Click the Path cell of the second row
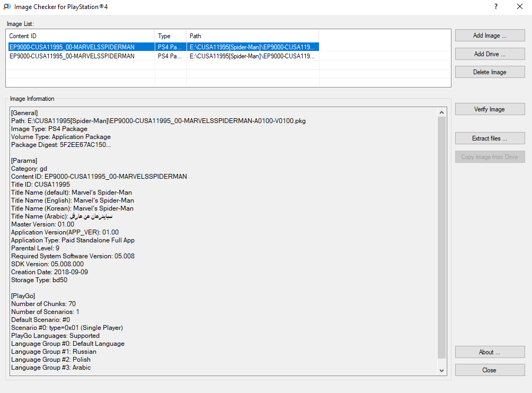The width and height of the screenshot is (532, 393). pos(252,56)
